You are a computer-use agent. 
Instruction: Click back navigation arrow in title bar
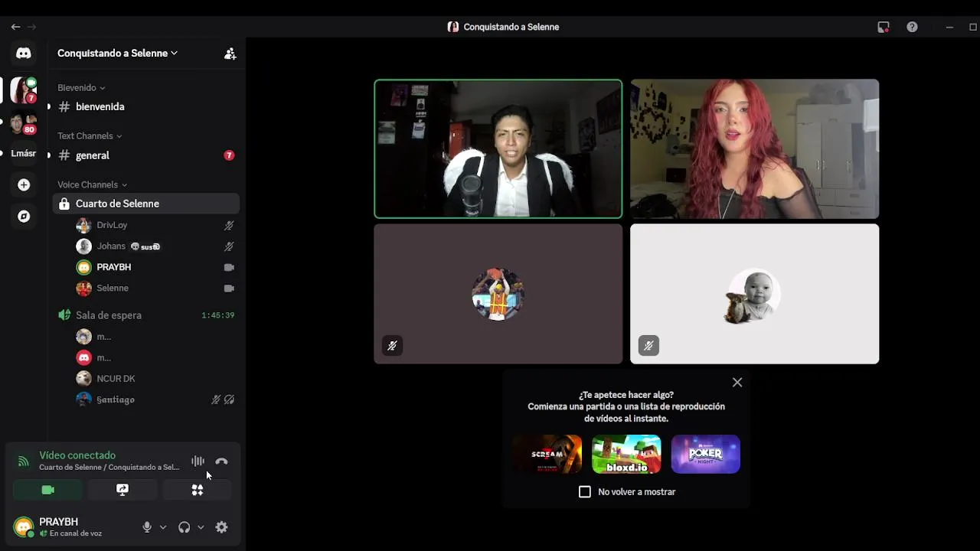point(15,27)
